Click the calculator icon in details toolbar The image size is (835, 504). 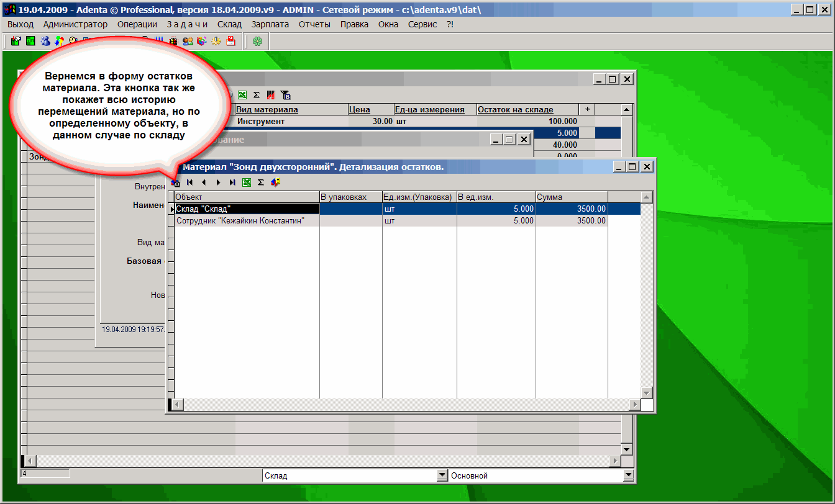tap(276, 182)
